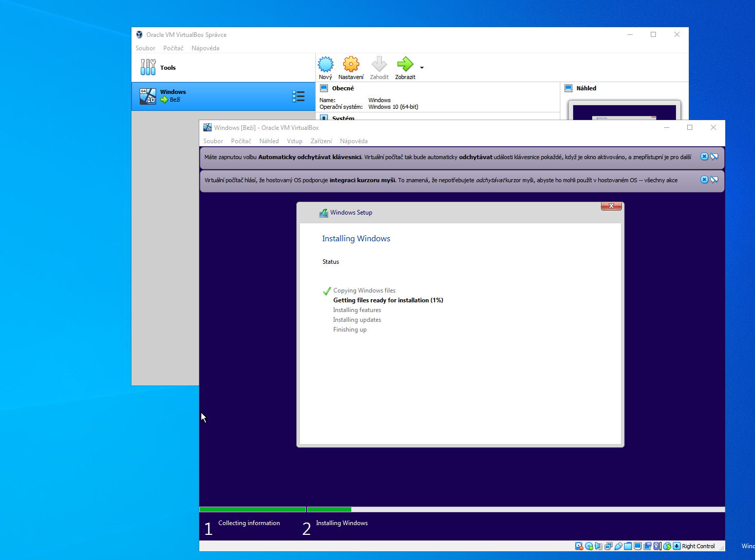Click the keyboard capture arrow status icon

coord(676,546)
